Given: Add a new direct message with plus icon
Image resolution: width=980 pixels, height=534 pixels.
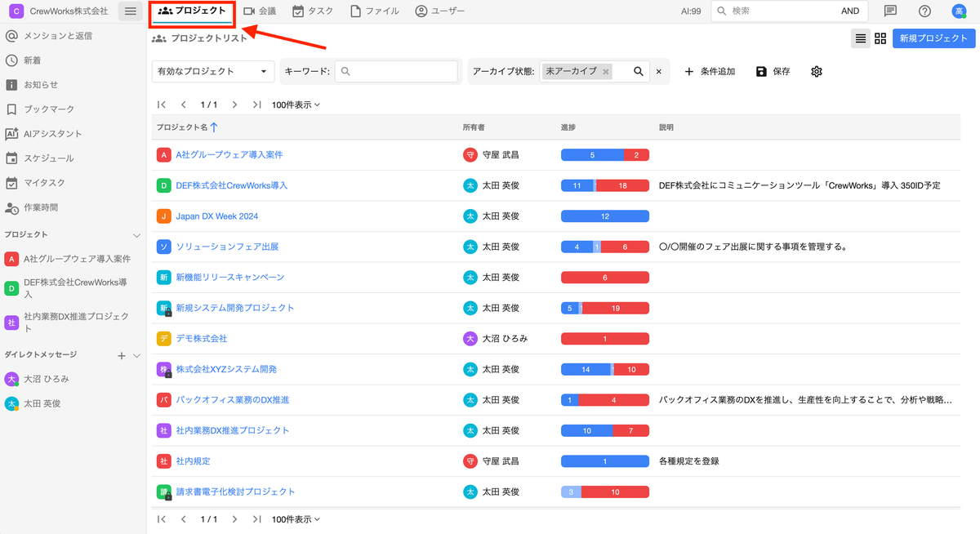Looking at the screenshot, I should click(x=122, y=355).
